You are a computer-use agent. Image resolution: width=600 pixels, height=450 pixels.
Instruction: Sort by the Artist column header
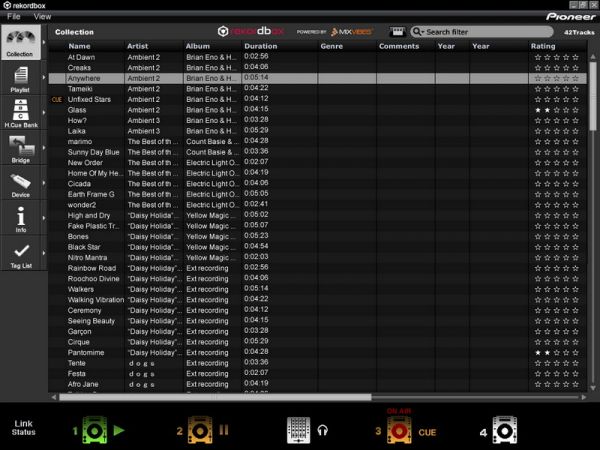(x=137, y=46)
